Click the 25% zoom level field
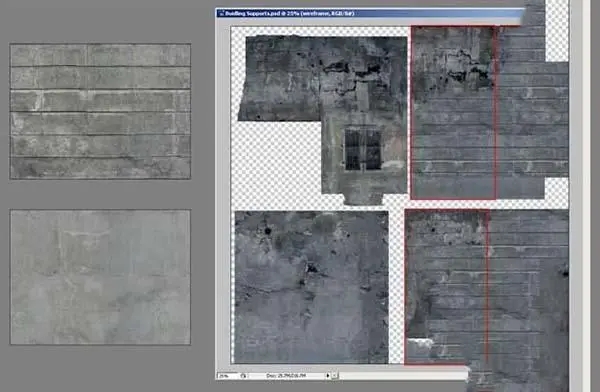This screenshot has width=600, height=392. [227, 376]
